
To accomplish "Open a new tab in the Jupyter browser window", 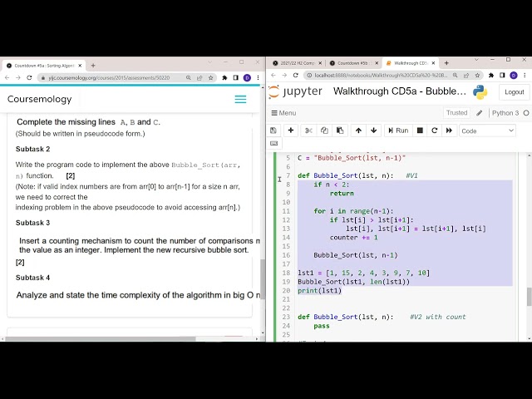I will click(446, 63).
